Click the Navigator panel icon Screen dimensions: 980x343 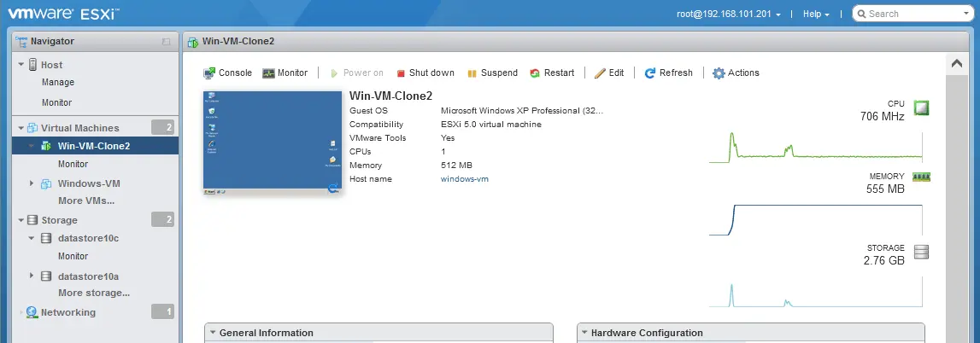coord(21,42)
